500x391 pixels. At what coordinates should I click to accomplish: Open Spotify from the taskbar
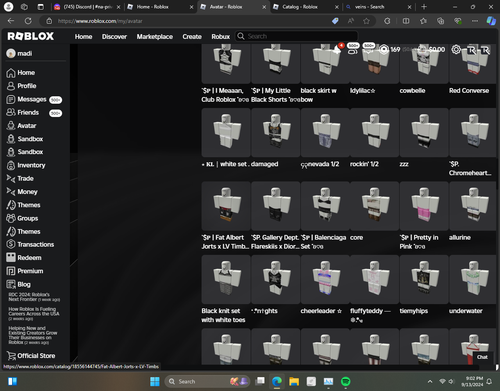pyautogui.click(x=345, y=381)
